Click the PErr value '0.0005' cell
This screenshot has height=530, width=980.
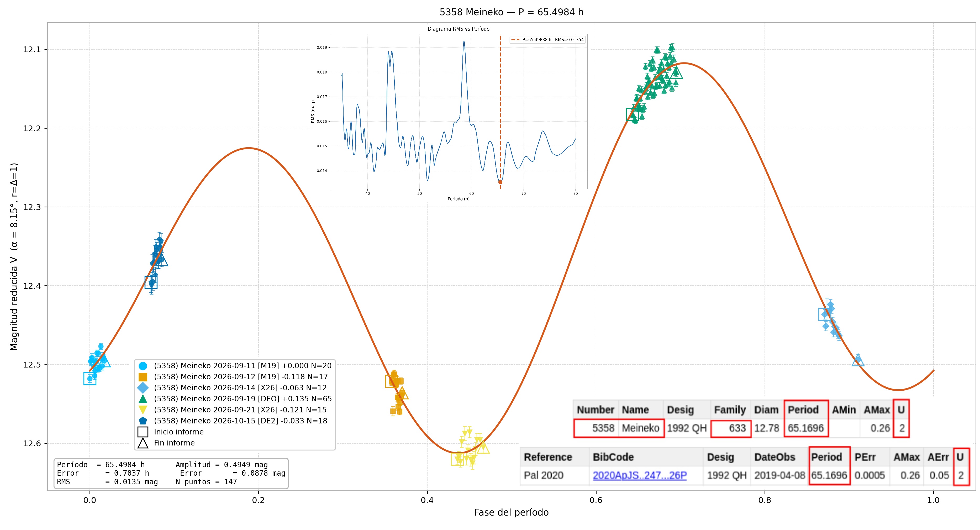coord(870,476)
